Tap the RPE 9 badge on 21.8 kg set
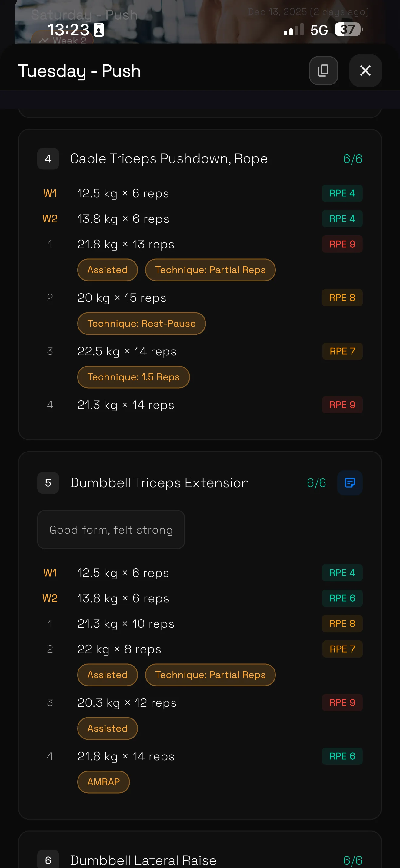The width and height of the screenshot is (400, 868). (342, 244)
